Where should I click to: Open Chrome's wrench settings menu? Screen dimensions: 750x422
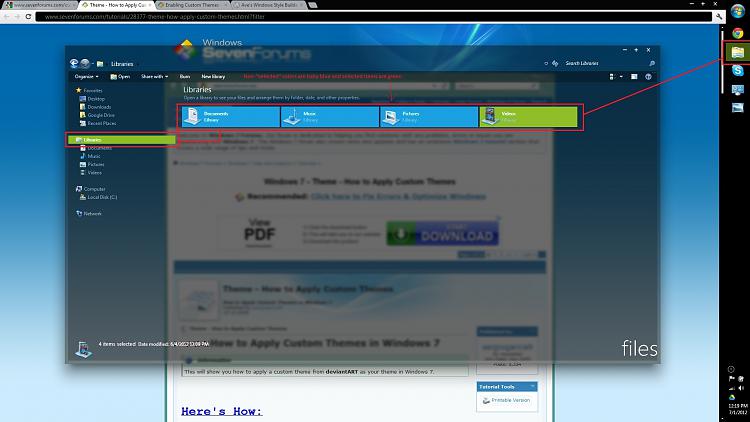point(719,17)
